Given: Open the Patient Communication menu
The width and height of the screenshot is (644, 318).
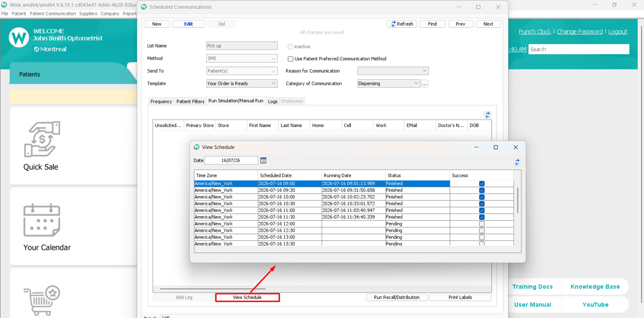Looking at the screenshot, I should click(x=53, y=13).
